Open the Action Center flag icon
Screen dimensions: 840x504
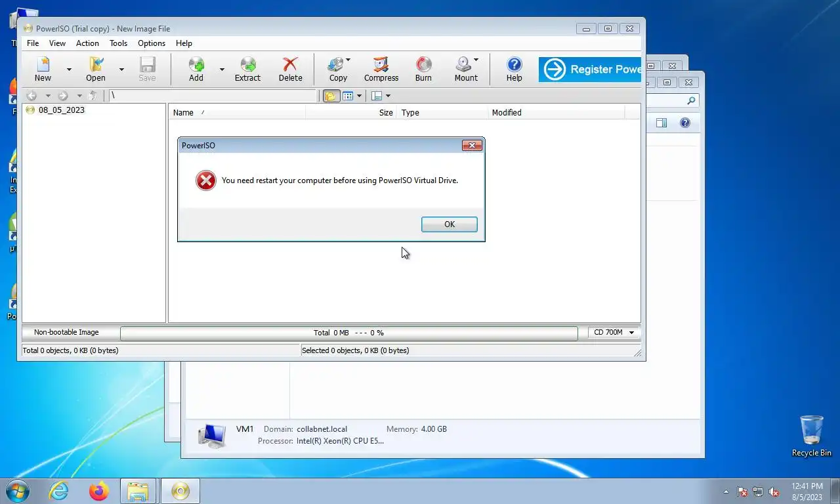point(742,492)
